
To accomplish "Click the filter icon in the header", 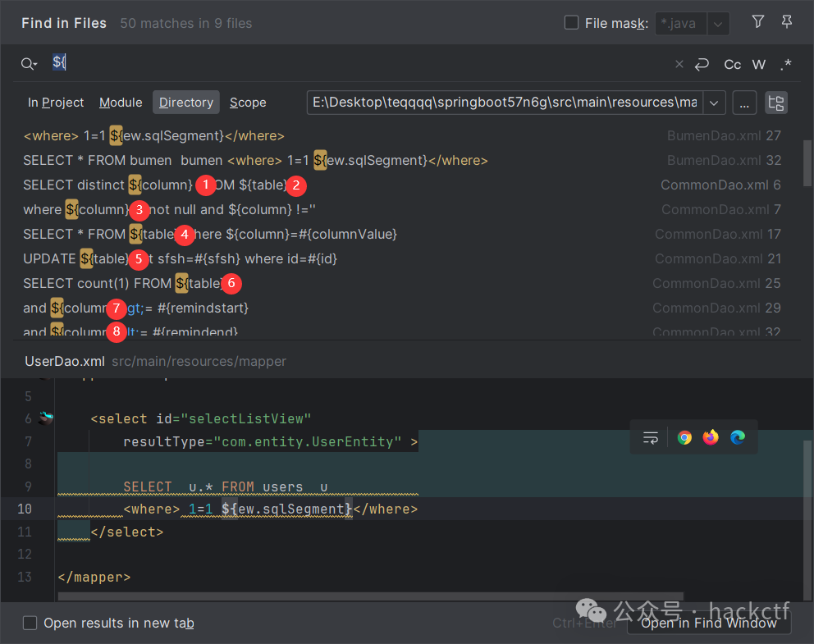I will pyautogui.click(x=758, y=22).
